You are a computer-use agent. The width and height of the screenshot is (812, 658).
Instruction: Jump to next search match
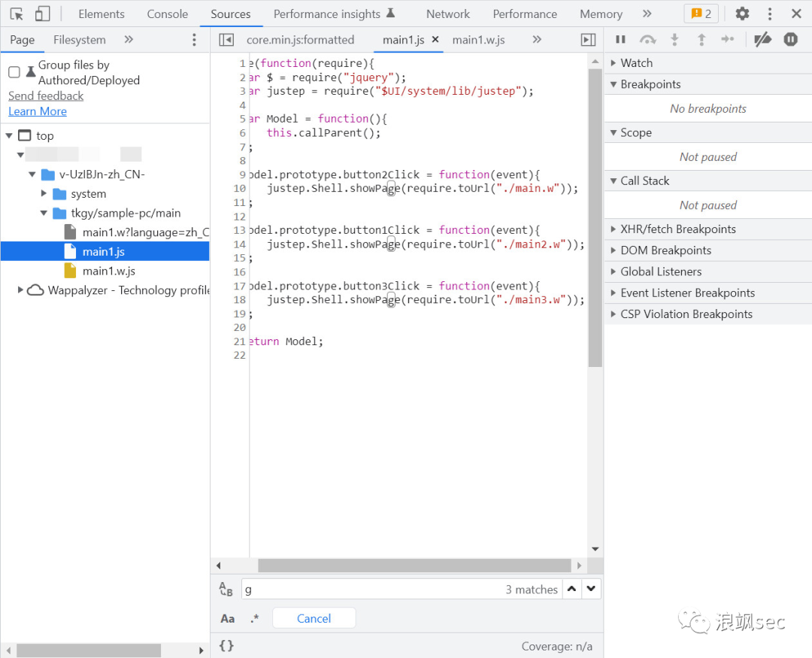pyautogui.click(x=591, y=589)
